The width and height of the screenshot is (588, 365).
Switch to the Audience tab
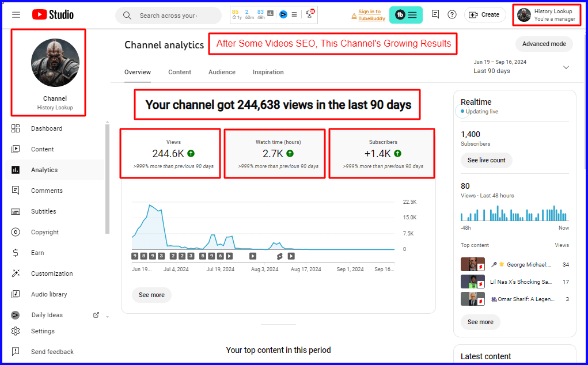point(222,72)
